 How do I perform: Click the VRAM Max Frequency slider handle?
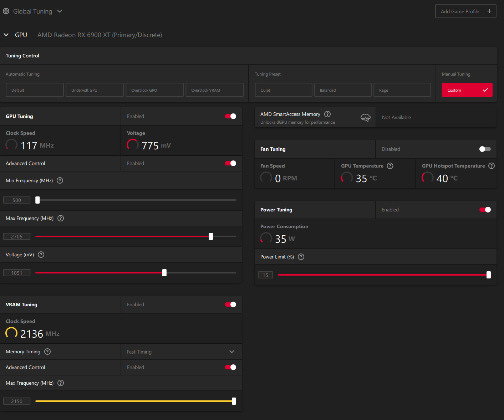pyautogui.click(x=234, y=401)
